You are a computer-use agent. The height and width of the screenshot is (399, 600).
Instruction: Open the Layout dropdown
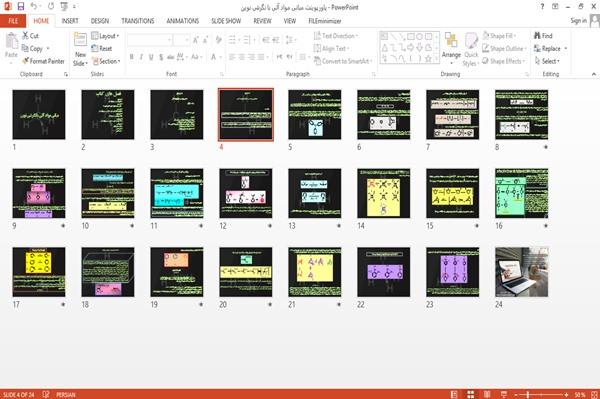coord(105,36)
